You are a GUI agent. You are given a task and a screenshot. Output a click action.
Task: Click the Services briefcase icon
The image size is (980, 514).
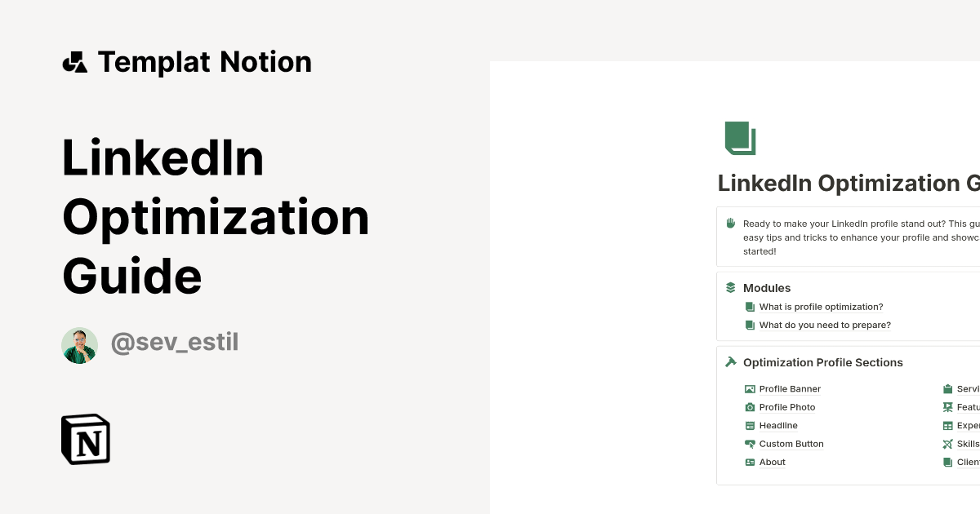[948, 388]
